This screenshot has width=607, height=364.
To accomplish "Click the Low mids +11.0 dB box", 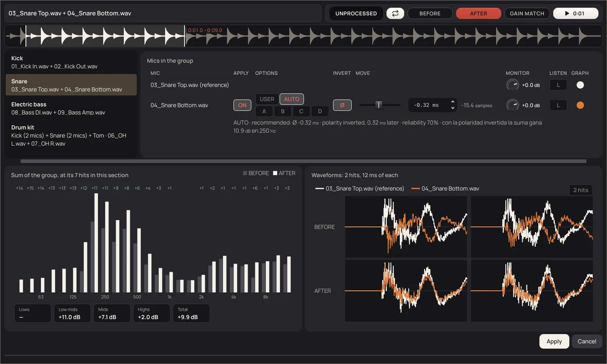I will 72,313.
